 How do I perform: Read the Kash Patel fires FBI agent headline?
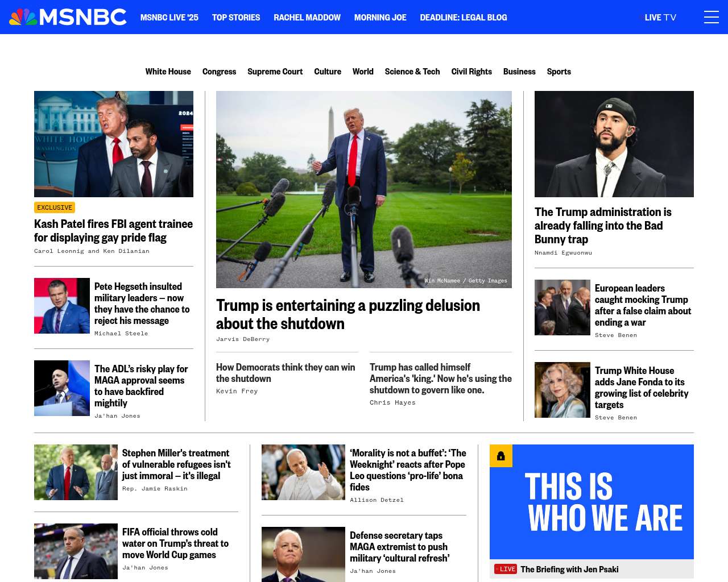click(x=113, y=231)
